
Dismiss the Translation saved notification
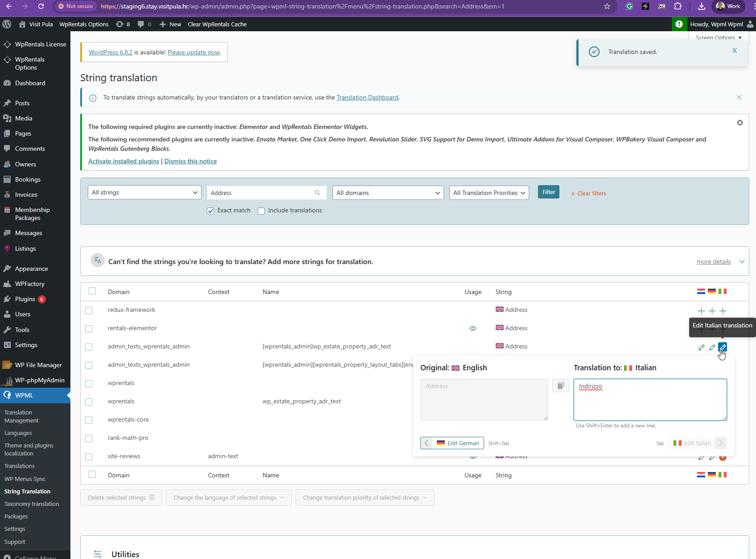(x=735, y=50)
